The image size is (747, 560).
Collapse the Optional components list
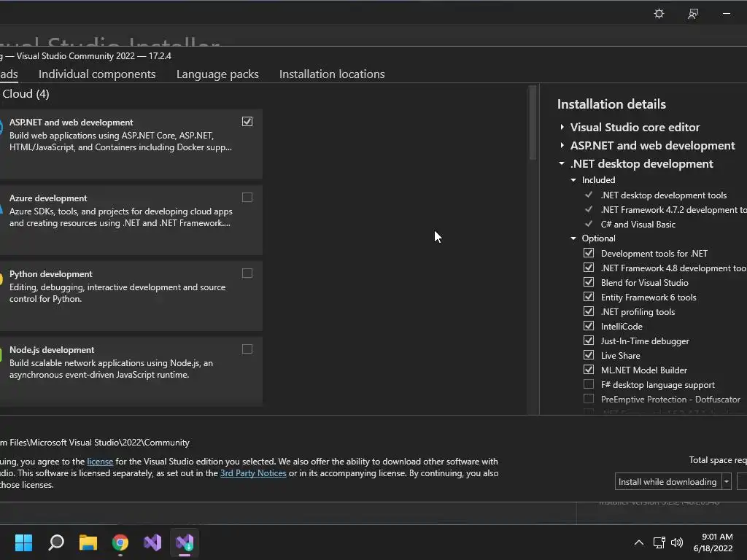coord(573,238)
